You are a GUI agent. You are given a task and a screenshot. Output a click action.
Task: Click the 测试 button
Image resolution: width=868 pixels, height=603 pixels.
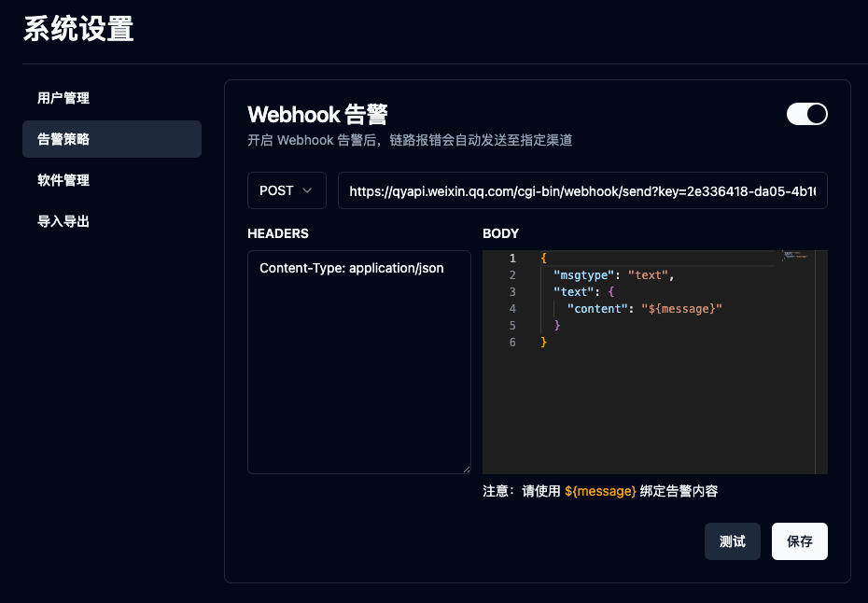[732, 540]
